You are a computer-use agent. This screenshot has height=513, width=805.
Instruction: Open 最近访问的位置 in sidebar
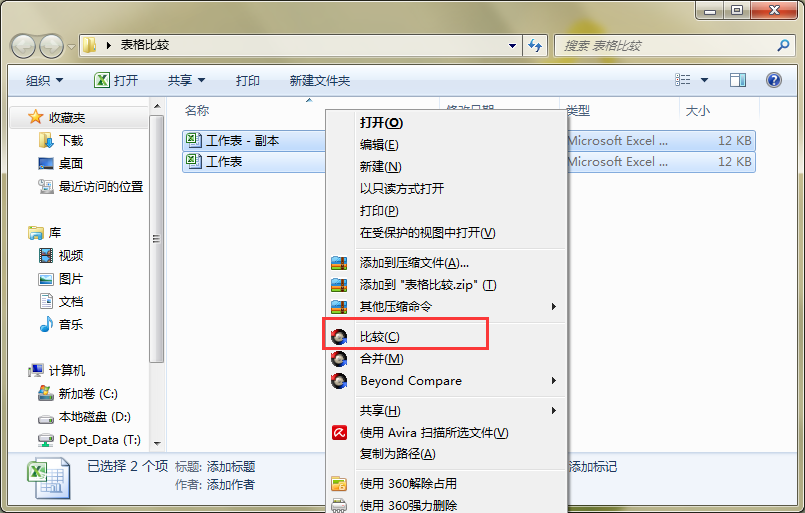coord(101,187)
